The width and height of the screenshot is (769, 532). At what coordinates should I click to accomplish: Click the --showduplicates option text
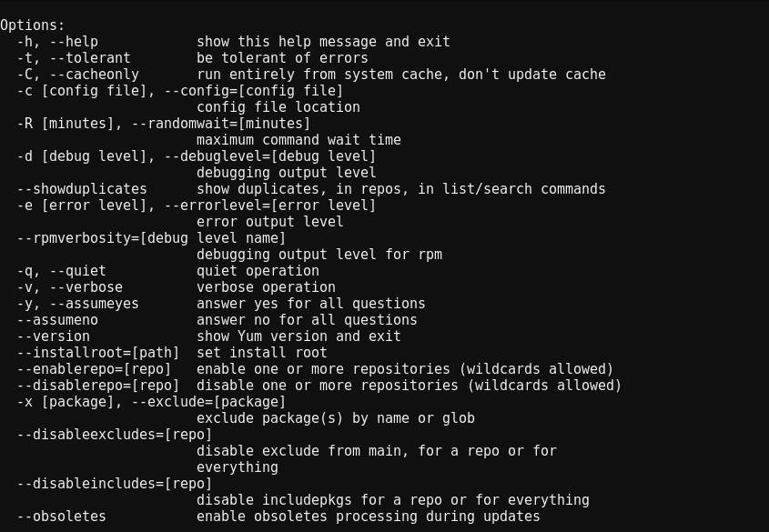click(82, 189)
